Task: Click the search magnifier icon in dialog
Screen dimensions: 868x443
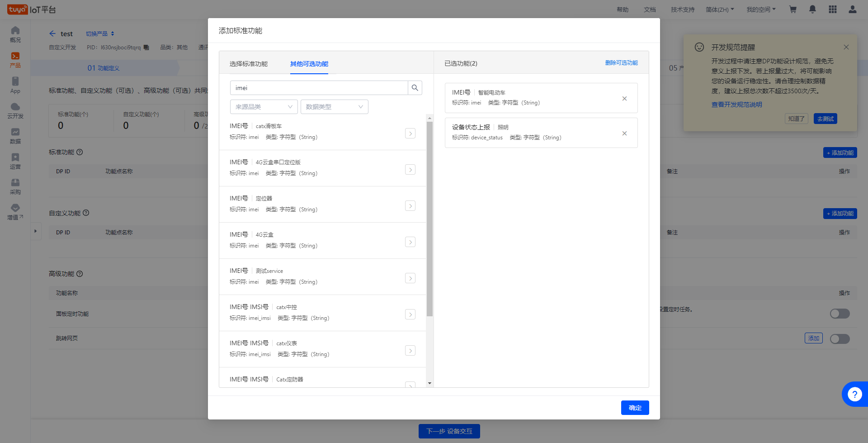Action: 415,88
